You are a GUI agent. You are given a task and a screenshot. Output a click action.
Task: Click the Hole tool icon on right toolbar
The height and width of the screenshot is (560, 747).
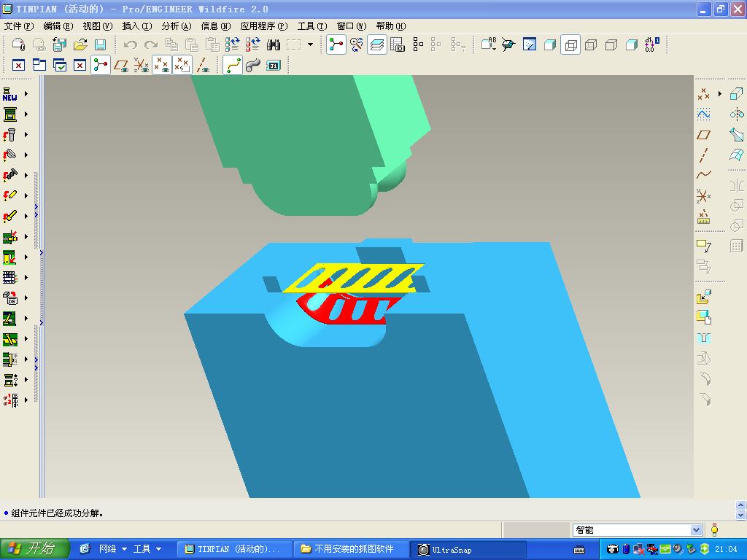[704, 338]
